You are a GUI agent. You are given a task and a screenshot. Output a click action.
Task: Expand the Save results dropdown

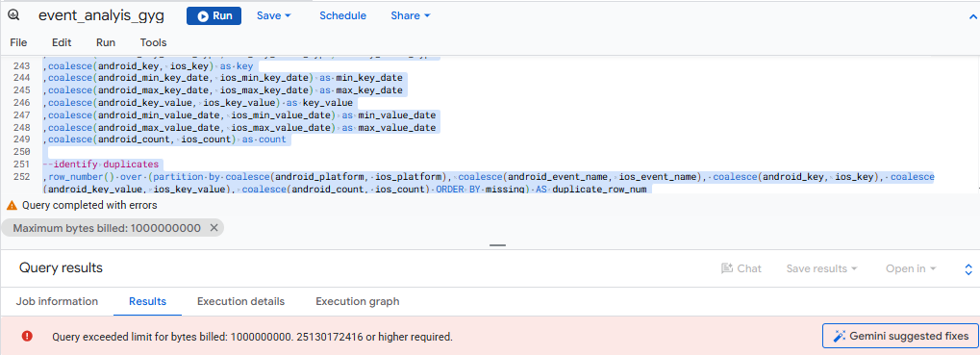coord(821,268)
